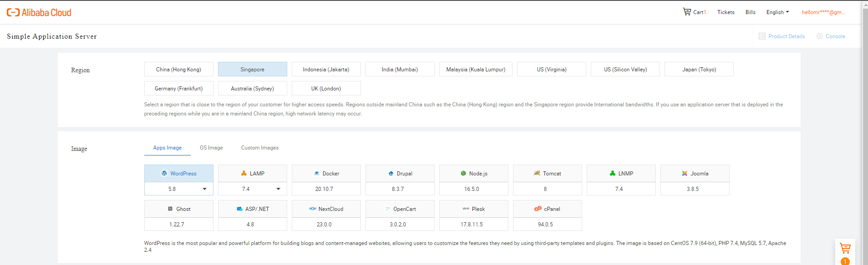
Task: Click the cPanel logo icon
Action: [x=538, y=209]
